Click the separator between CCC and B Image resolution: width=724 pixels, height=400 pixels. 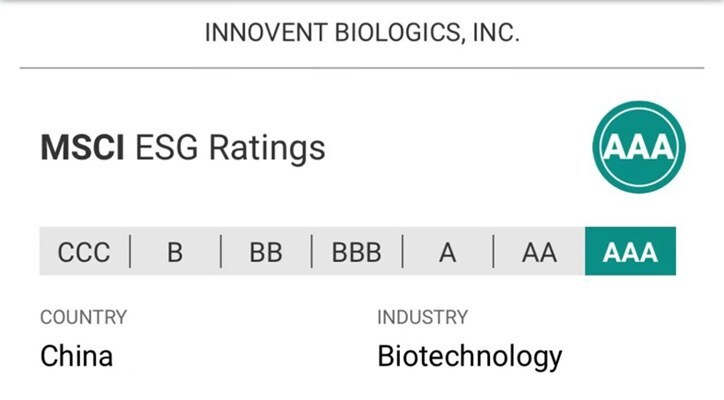point(130,252)
